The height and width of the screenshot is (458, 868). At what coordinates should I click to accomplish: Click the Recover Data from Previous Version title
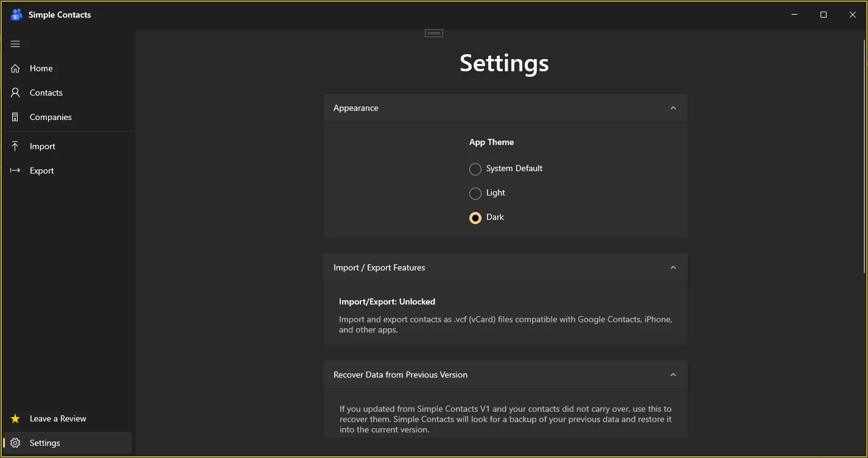401,375
